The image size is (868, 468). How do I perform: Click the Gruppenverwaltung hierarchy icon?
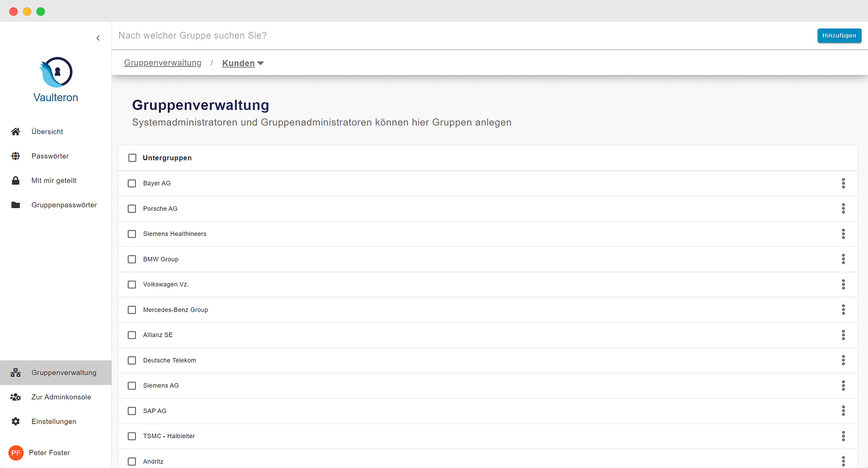16,372
